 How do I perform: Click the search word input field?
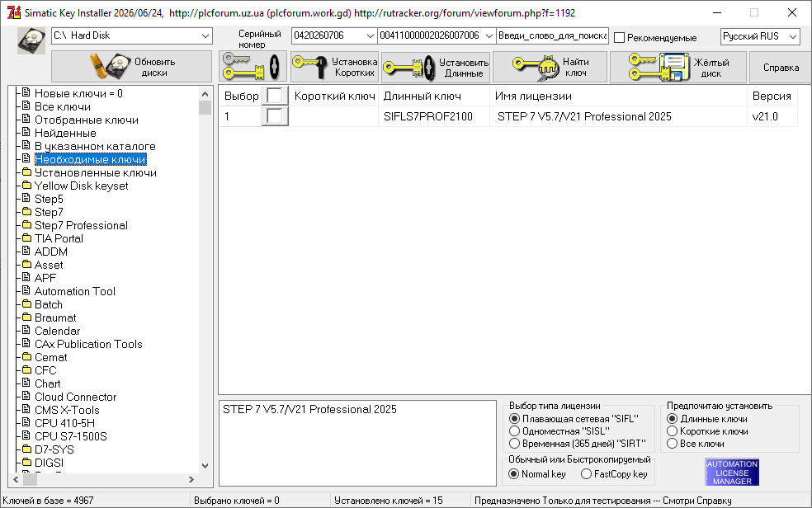coord(553,35)
